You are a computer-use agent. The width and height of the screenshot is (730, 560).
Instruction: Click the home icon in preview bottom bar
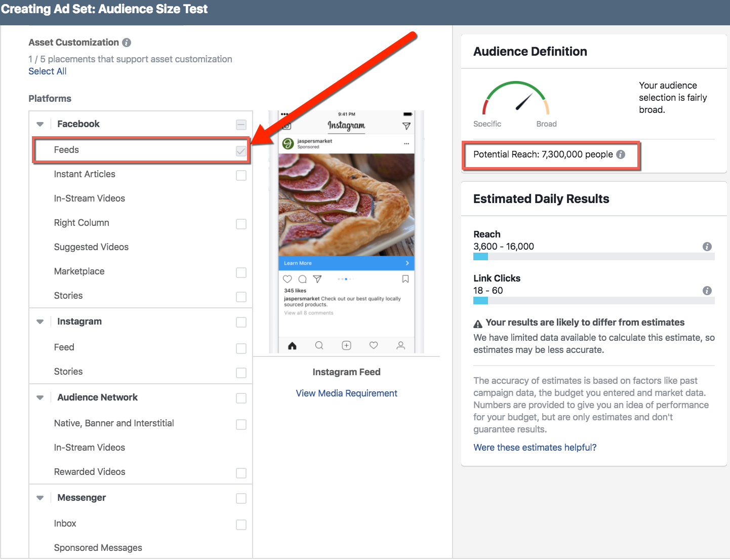(292, 345)
